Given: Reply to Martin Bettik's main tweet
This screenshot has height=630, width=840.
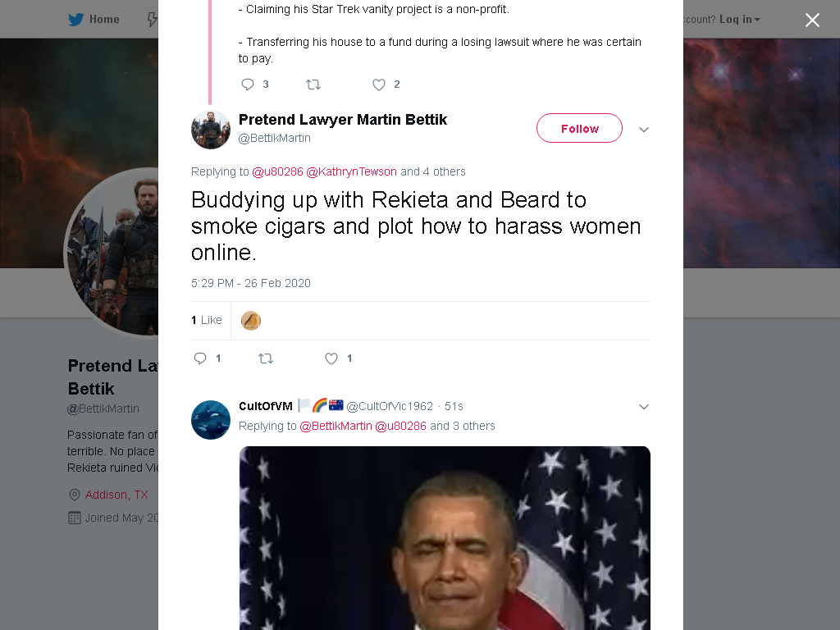Looking at the screenshot, I should pyautogui.click(x=200, y=358).
